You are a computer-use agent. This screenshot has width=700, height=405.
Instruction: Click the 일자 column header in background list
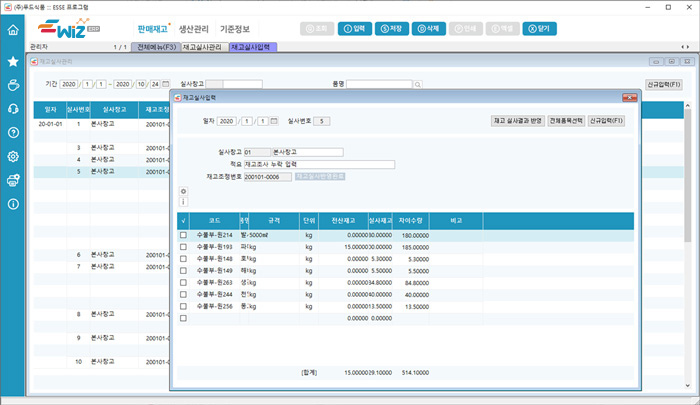pyautogui.click(x=50, y=110)
